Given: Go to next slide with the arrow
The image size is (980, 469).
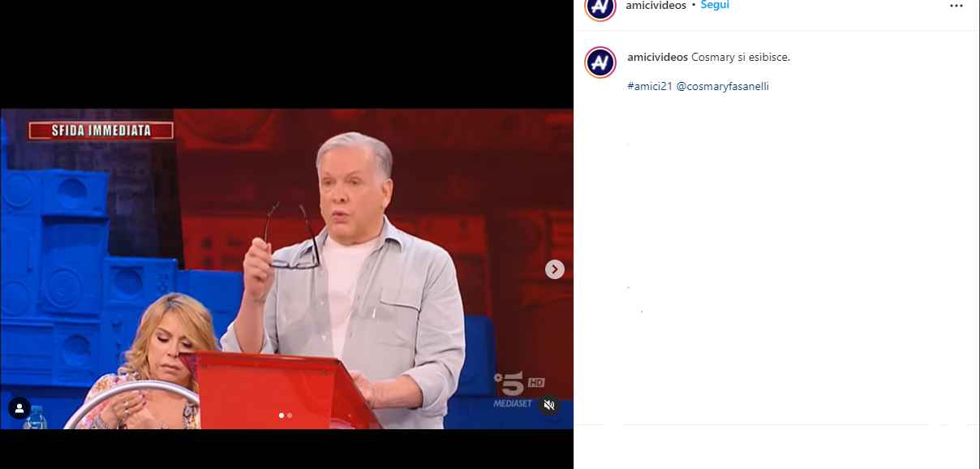Looking at the screenshot, I should pyautogui.click(x=555, y=269).
